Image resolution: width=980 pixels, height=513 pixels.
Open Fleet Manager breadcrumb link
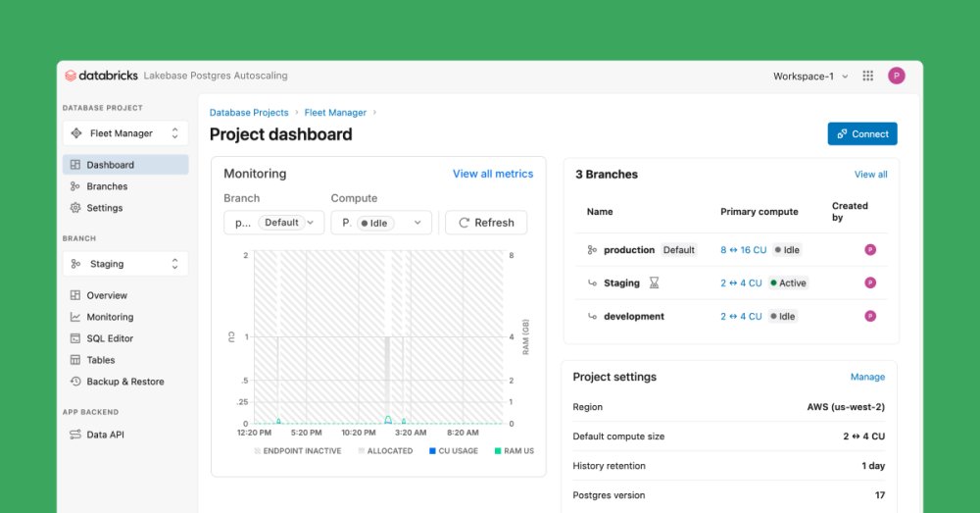[x=335, y=113]
